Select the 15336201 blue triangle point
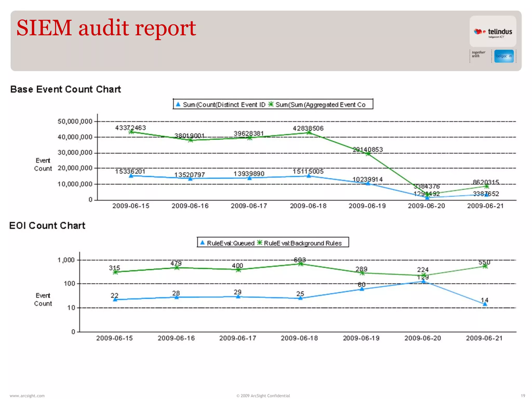This screenshot has height=399, width=532. (x=131, y=176)
